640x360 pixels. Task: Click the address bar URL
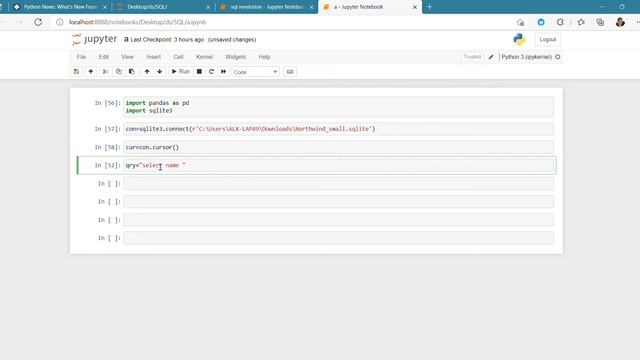pos(138,22)
